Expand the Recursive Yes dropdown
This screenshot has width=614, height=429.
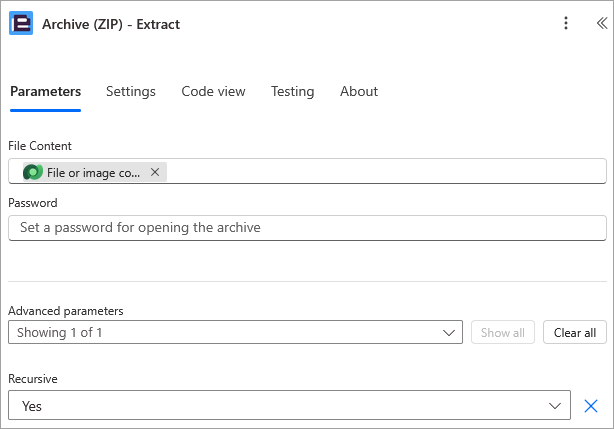[289, 405]
